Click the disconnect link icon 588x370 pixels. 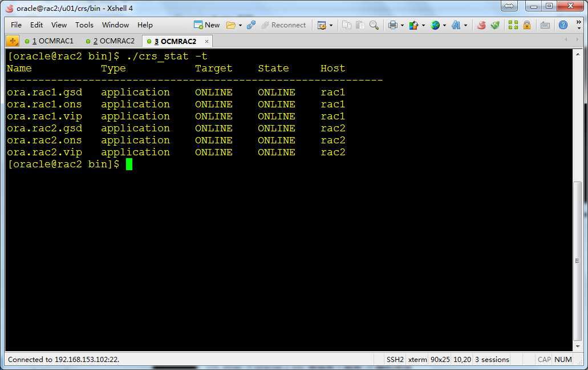252,25
